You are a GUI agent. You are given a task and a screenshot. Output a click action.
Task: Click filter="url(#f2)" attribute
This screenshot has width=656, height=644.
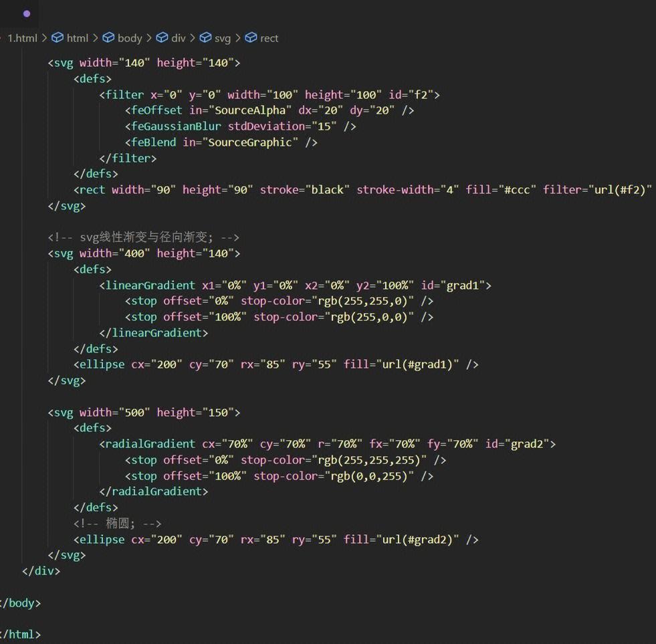pos(597,190)
